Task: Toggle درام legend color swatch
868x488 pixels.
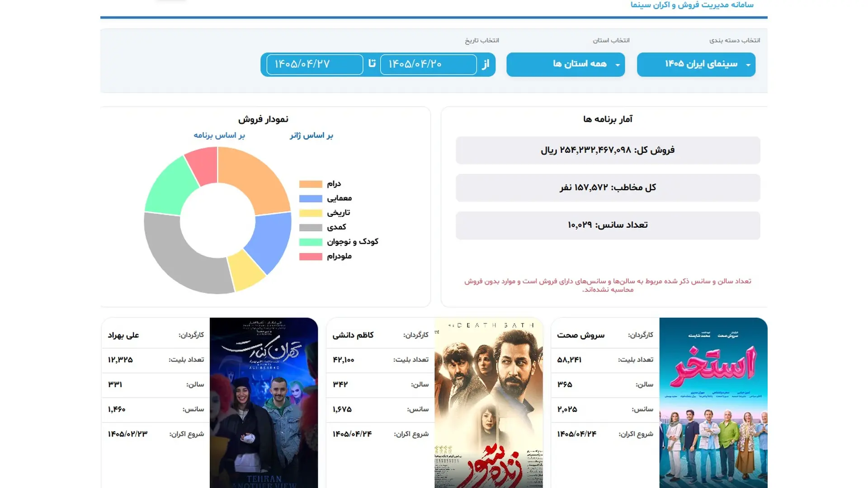Action: pos(311,184)
